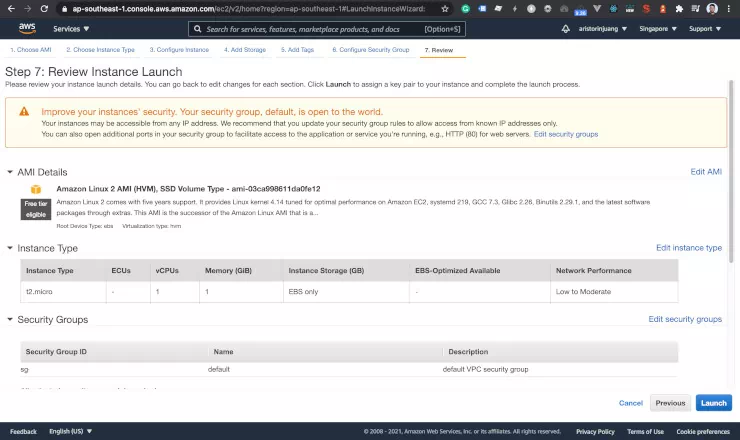Screen dimensions: 740x440
Task: Focus the AWS services search field
Action: coord(327,29)
